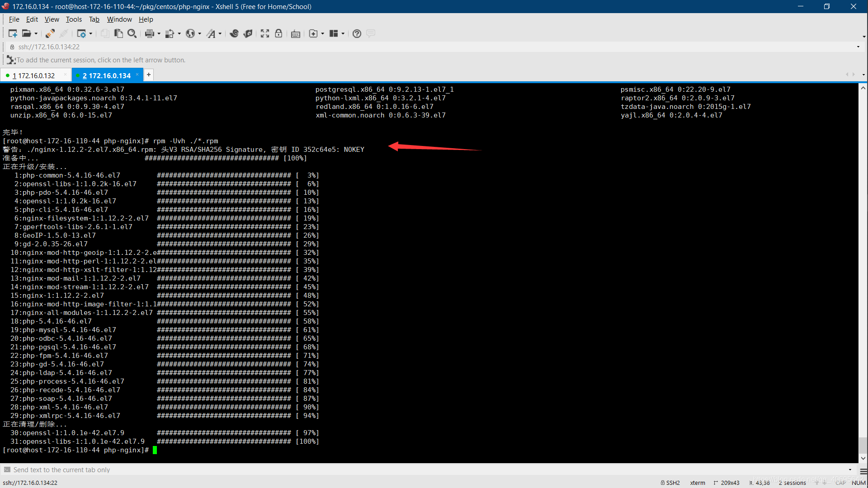The width and height of the screenshot is (868, 488).
Task: Open the Help menu
Action: pyautogui.click(x=146, y=19)
